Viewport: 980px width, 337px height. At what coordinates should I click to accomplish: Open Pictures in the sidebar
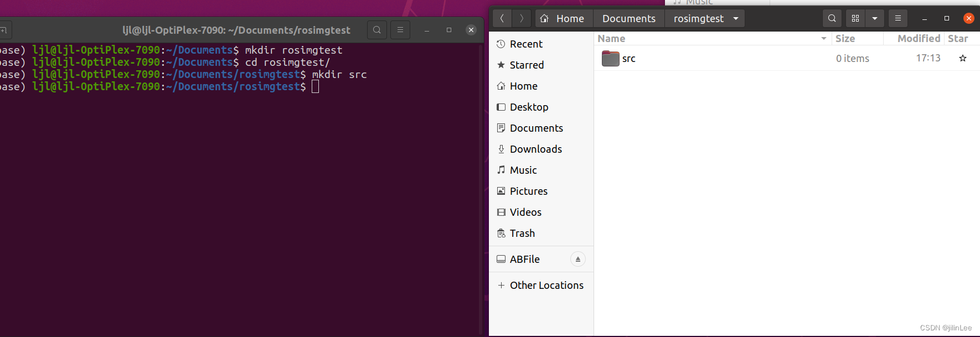(541, 191)
